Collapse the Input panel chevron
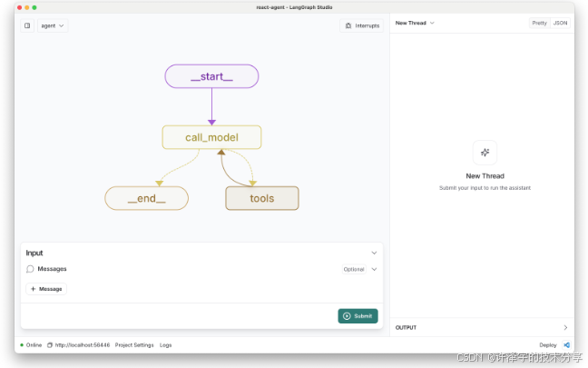The height and width of the screenshot is (368, 588). [x=374, y=253]
